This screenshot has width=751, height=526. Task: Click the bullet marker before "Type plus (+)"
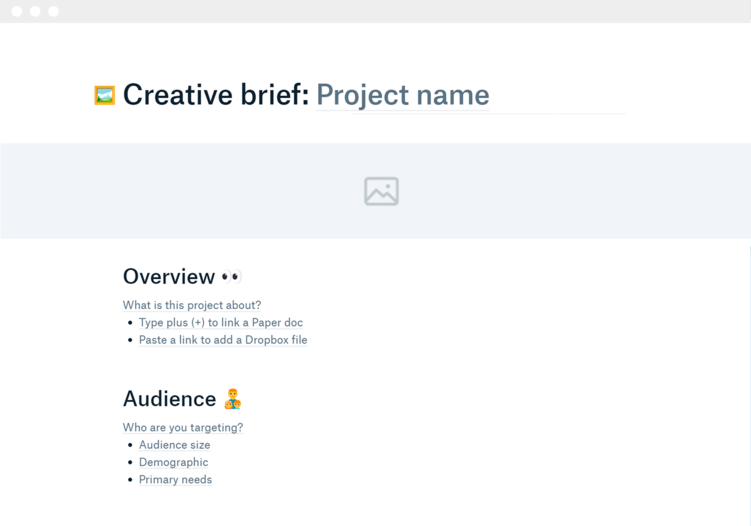[130, 323]
